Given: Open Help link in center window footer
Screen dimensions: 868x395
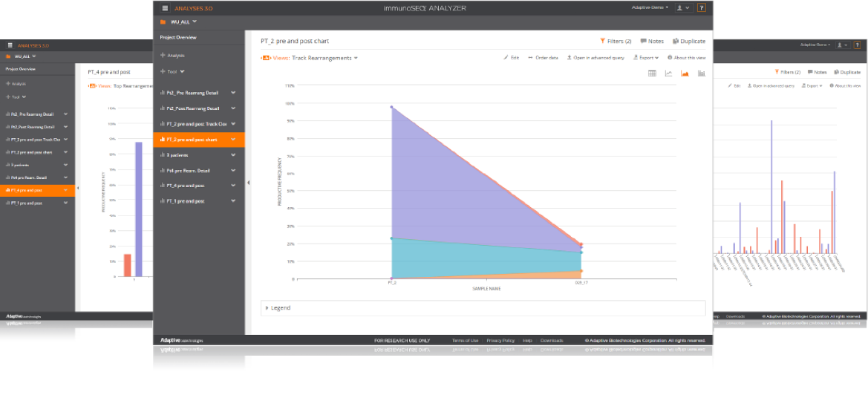Looking at the screenshot, I should pos(527,340).
